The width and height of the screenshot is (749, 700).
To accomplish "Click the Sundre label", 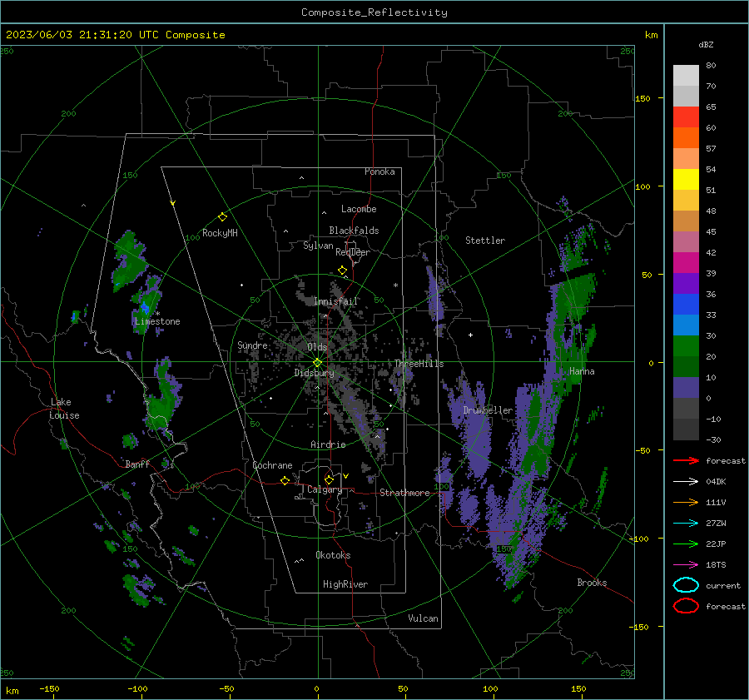I will point(253,345).
